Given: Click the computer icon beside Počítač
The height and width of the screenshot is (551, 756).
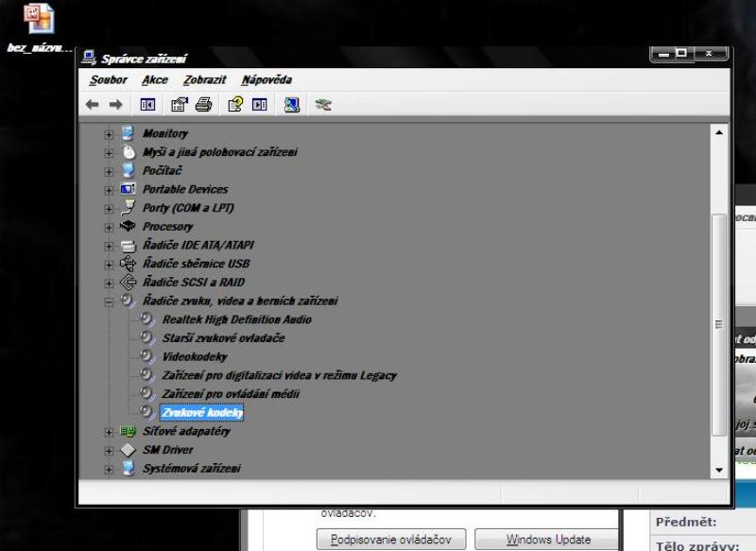Looking at the screenshot, I should 129,170.
